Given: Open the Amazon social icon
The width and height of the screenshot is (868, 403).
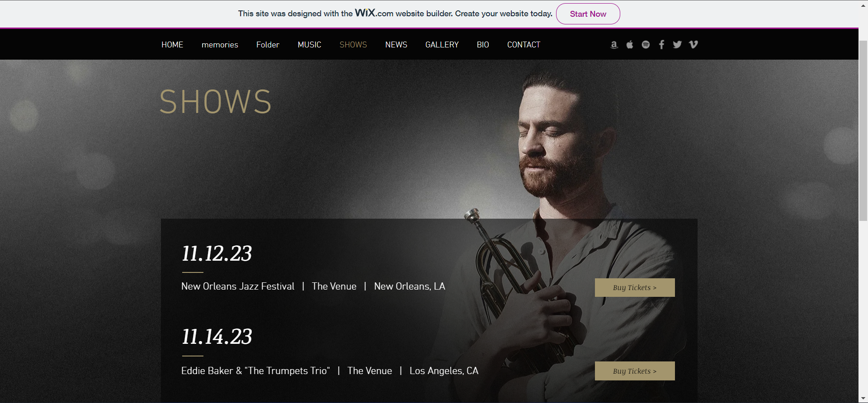Looking at the screenshot, I should [614, 45].
